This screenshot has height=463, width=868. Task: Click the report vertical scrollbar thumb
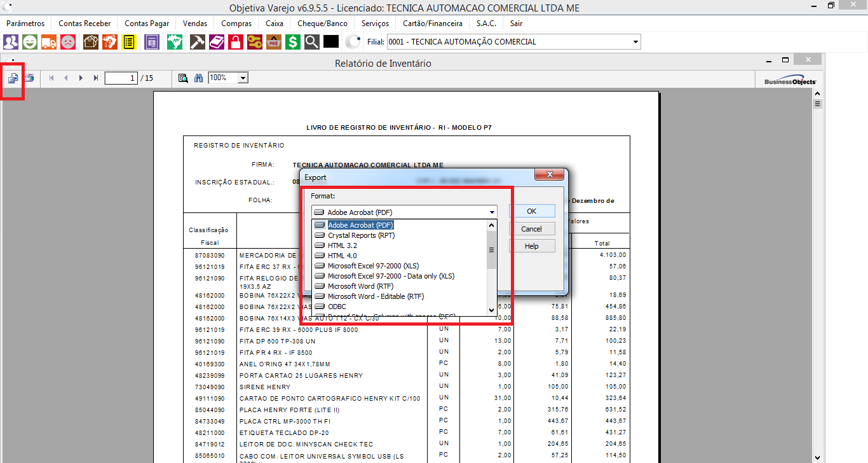[x=818, y=104]
